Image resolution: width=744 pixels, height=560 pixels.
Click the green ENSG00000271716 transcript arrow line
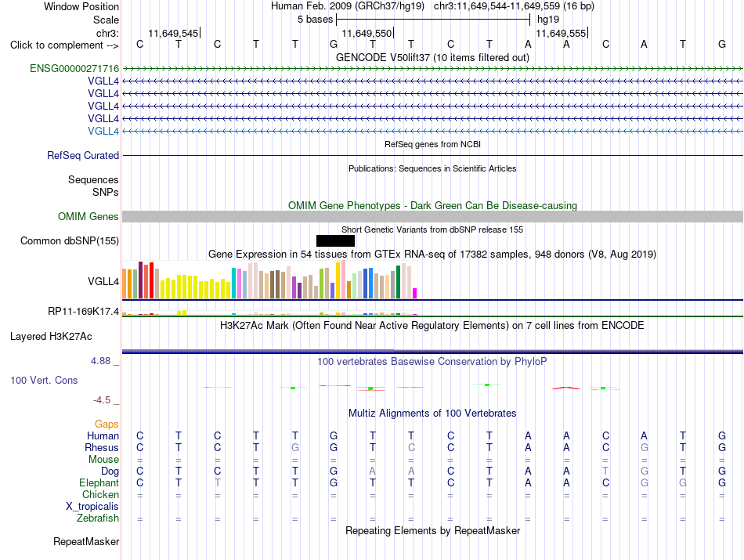tap(432, 69)
